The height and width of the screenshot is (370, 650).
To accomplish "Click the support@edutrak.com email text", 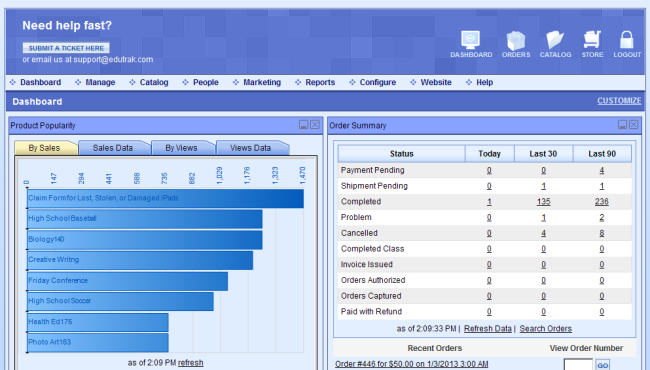I will point(113,59).
